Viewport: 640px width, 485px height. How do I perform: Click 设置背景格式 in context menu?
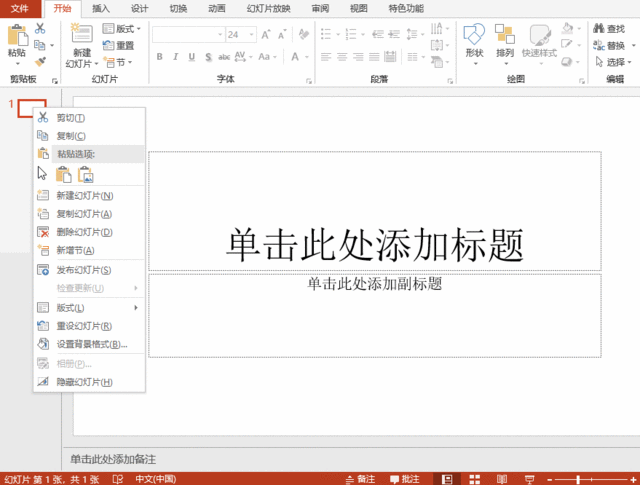[x=90, y=344]
